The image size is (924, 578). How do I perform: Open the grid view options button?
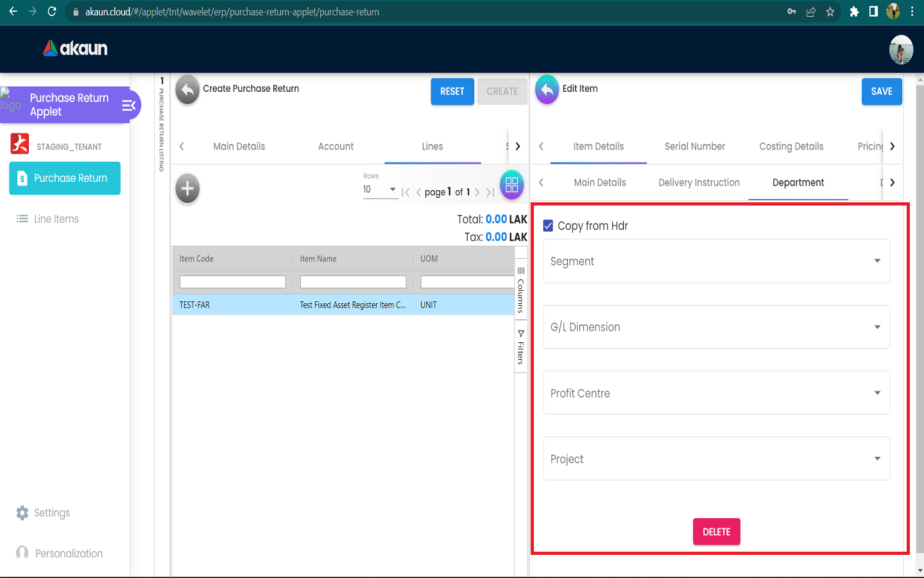(x=511, y=185)
